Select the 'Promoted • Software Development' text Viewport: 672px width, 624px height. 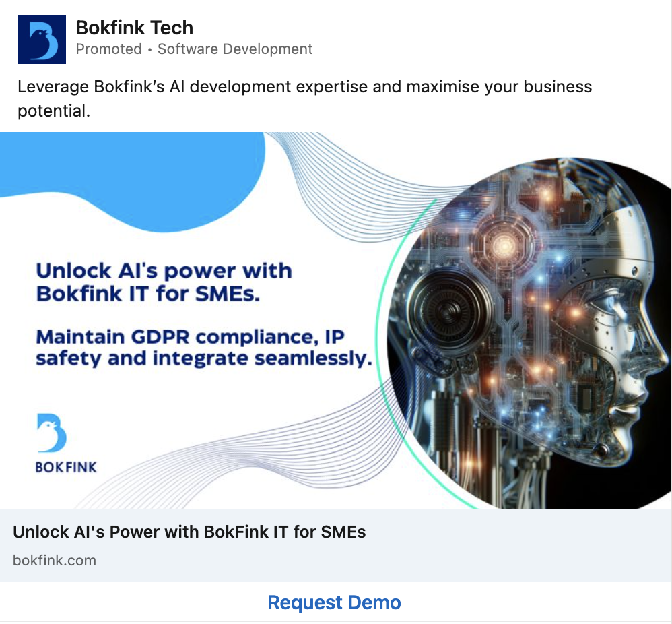[x=194, y=49]
